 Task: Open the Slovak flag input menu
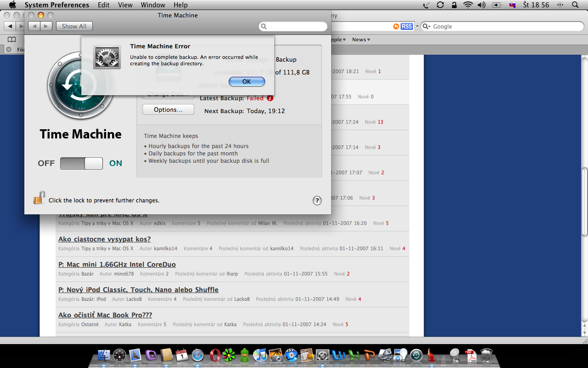pos(513,5)
